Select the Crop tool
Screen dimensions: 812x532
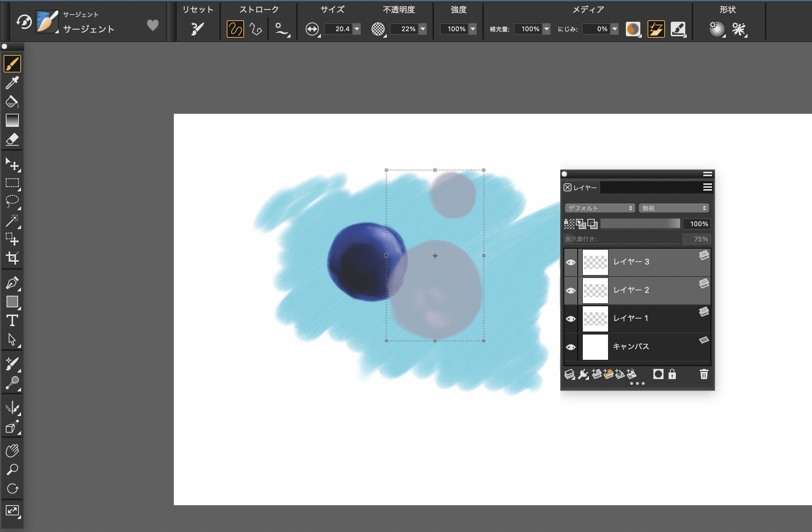pyautogui.click(x=12, y=258)
